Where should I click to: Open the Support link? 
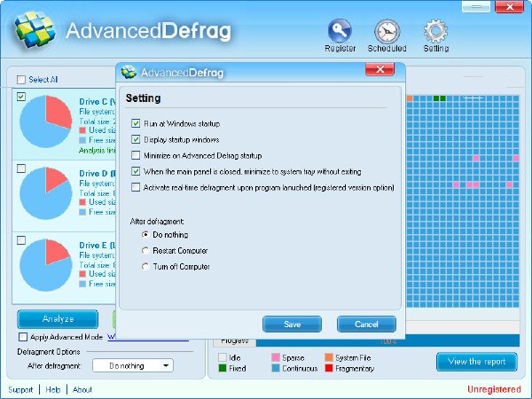pyautogui.click(x=20, y=389)
